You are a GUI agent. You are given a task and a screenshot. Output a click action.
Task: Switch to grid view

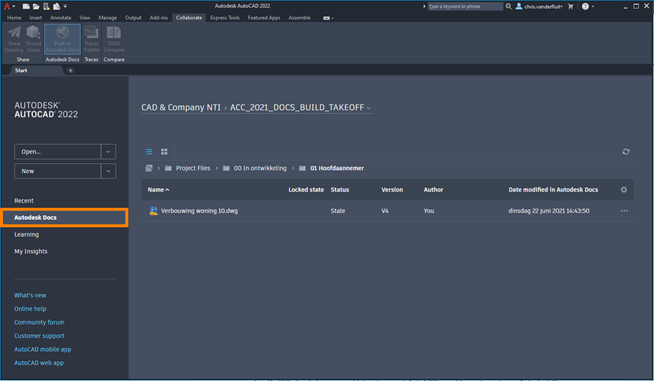pos(164,151)
